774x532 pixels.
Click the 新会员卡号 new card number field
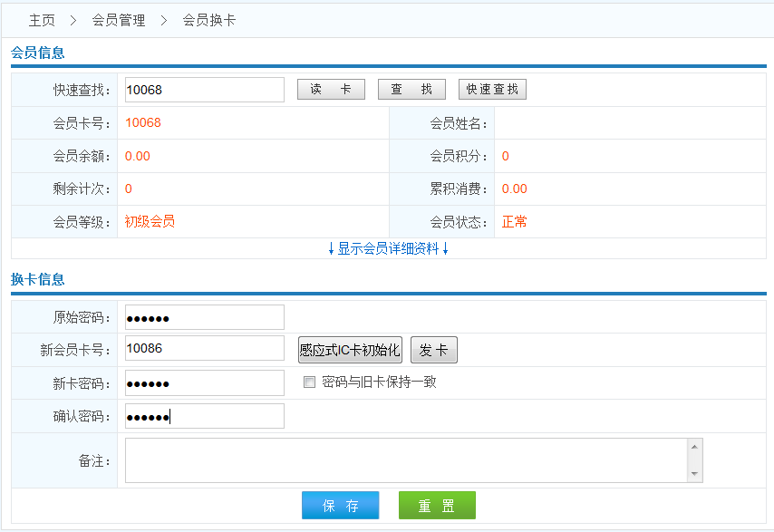click(204, 349)
